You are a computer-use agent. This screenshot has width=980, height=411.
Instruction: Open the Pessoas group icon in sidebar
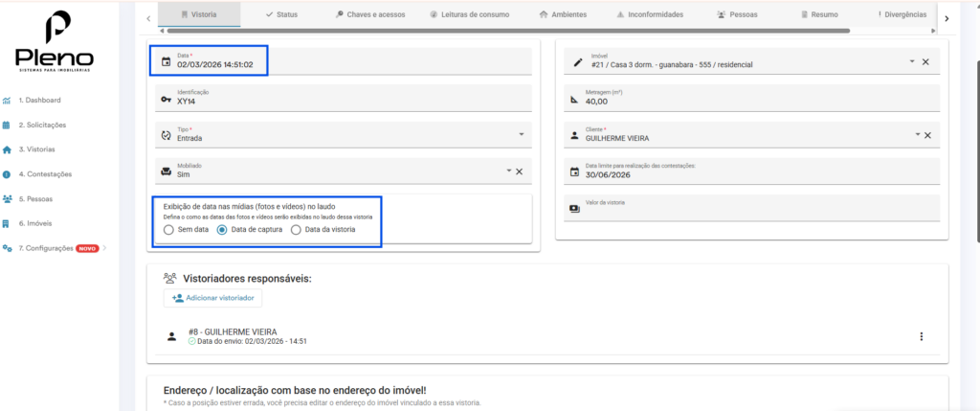[8, 198]
